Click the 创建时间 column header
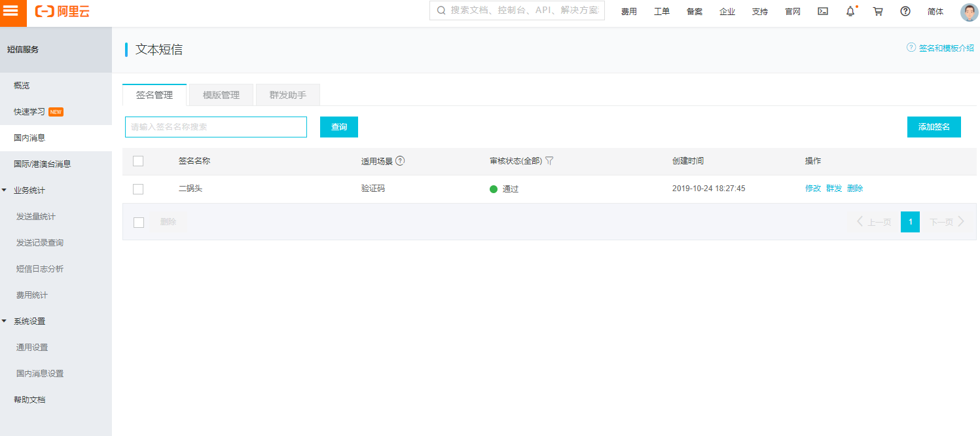The height and width of the screenshot is (436, 980). pos(688,161)
